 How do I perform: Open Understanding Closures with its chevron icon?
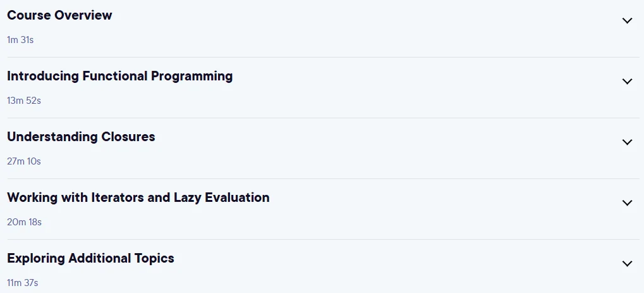point(627,142)
